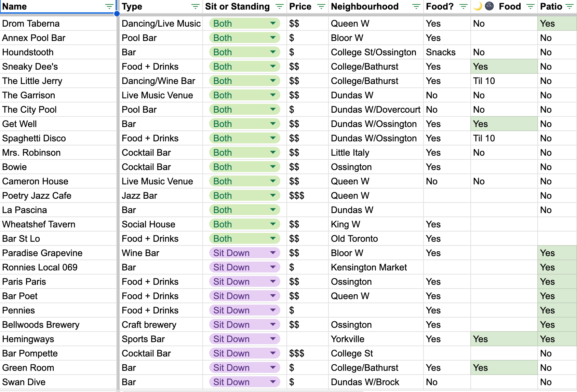This screenshot has width=577, height=392.
Task: Open the filter icon in Name header
Action: tap(109, 6)
